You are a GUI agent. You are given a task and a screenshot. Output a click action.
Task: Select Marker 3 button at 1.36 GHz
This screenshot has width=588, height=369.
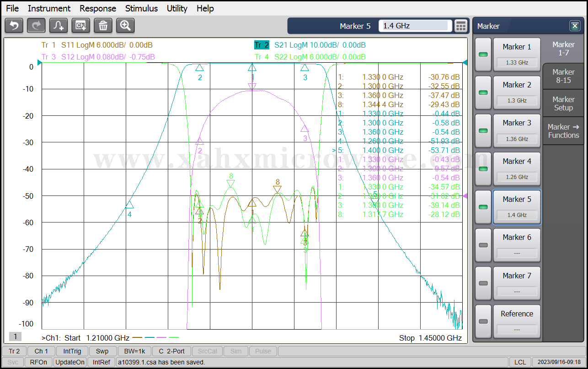coord(517,130)
